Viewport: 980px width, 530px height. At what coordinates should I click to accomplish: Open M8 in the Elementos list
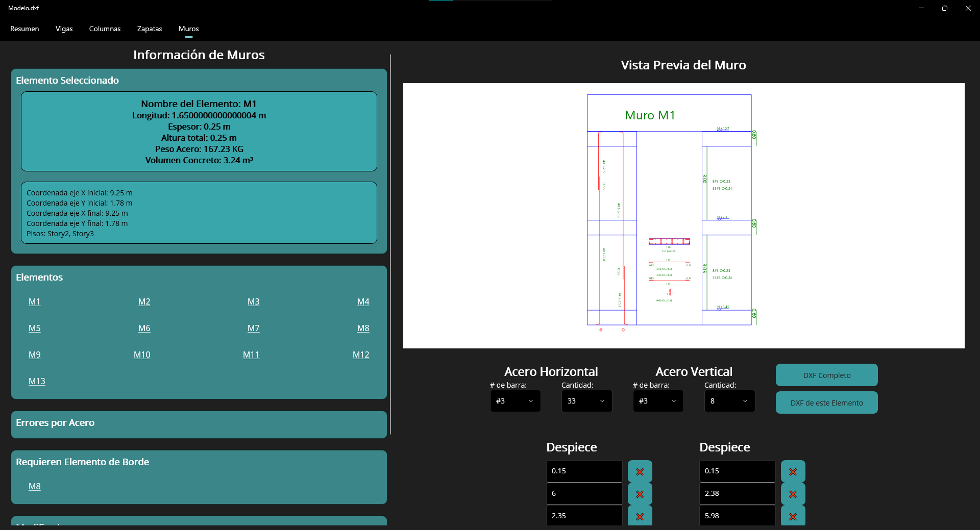coord(363,328)
